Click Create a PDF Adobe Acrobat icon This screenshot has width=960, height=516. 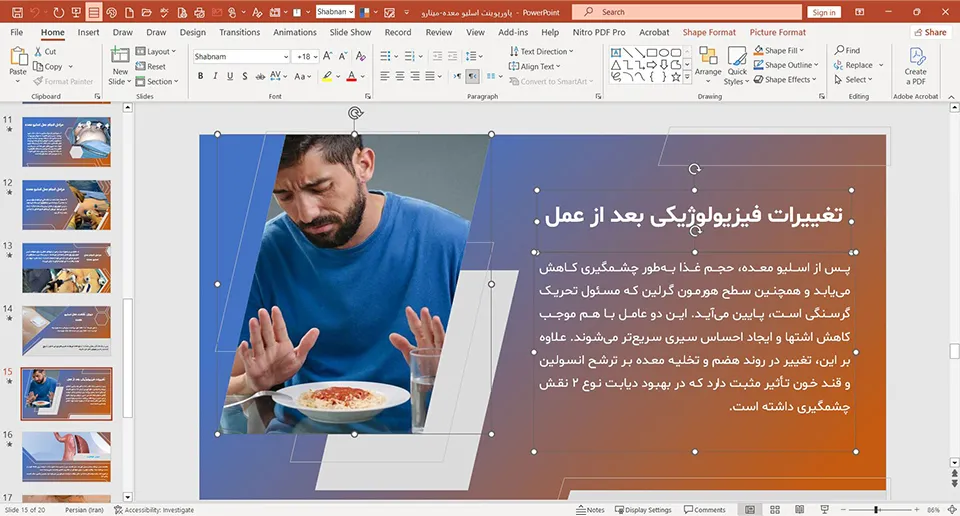pos(915,66)
